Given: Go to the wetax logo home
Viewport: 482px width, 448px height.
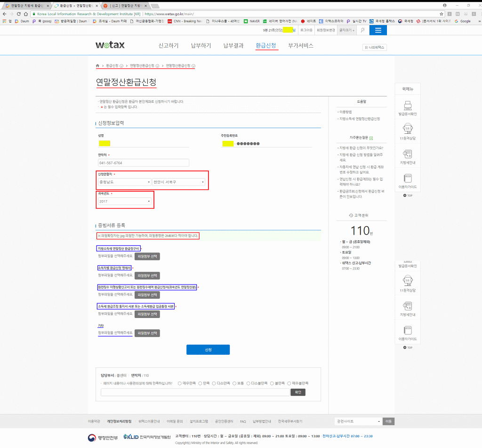Looking at the screenshot, I should [x=110, y=45].
